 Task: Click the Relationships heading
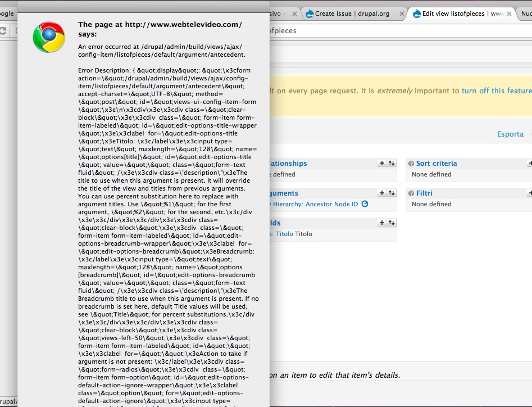(x=288, y=163)
